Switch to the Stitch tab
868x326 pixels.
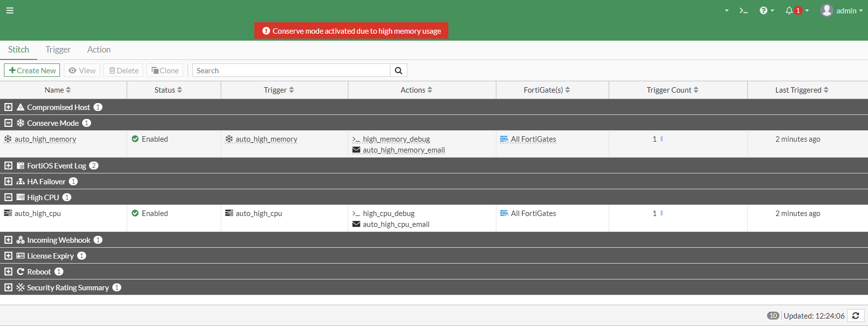click(x=18, y=50)
